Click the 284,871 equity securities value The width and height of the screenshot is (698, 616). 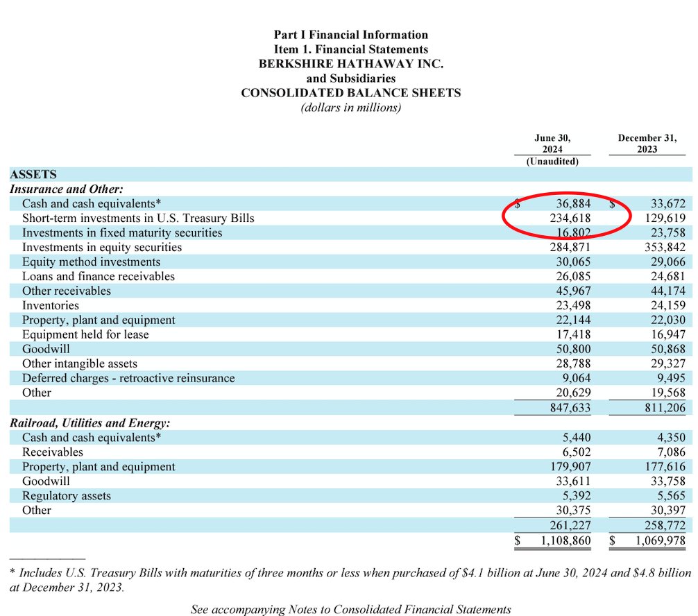[x=570, y=248]
